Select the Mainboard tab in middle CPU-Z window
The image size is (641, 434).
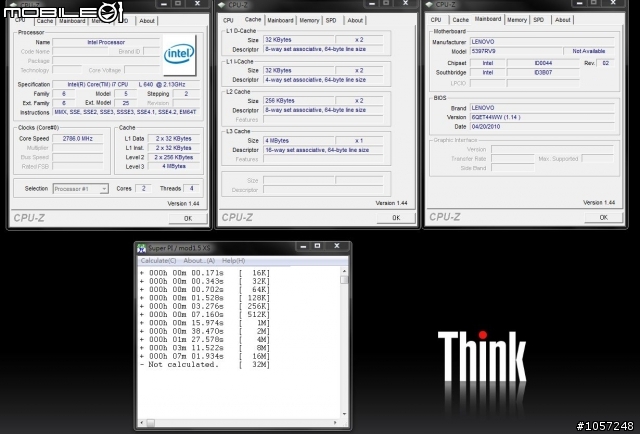click(280, 20)
